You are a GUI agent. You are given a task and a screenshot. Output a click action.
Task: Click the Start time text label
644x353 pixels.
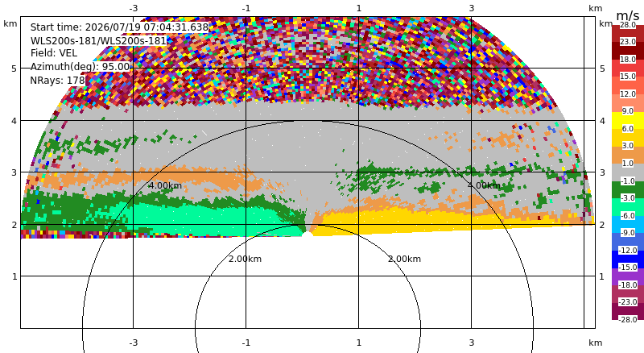click(119, 27)
